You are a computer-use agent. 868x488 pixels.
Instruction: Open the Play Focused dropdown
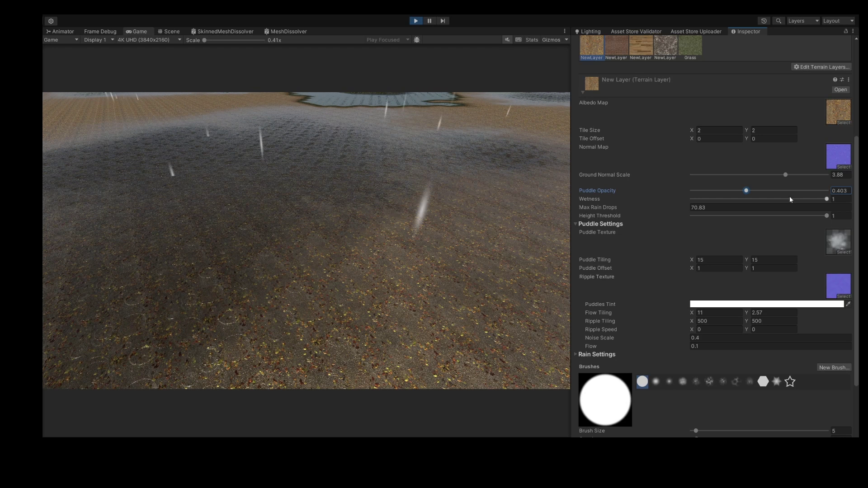(x=387, y=40)
